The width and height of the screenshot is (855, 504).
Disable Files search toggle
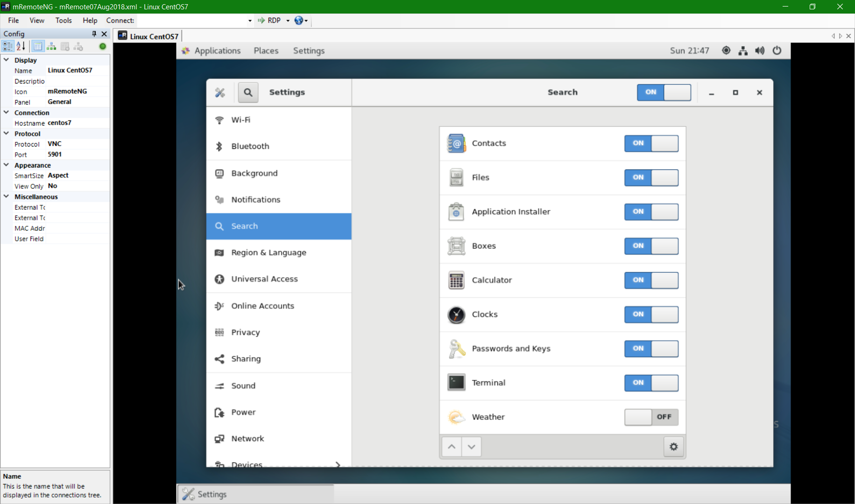[651, 177]
